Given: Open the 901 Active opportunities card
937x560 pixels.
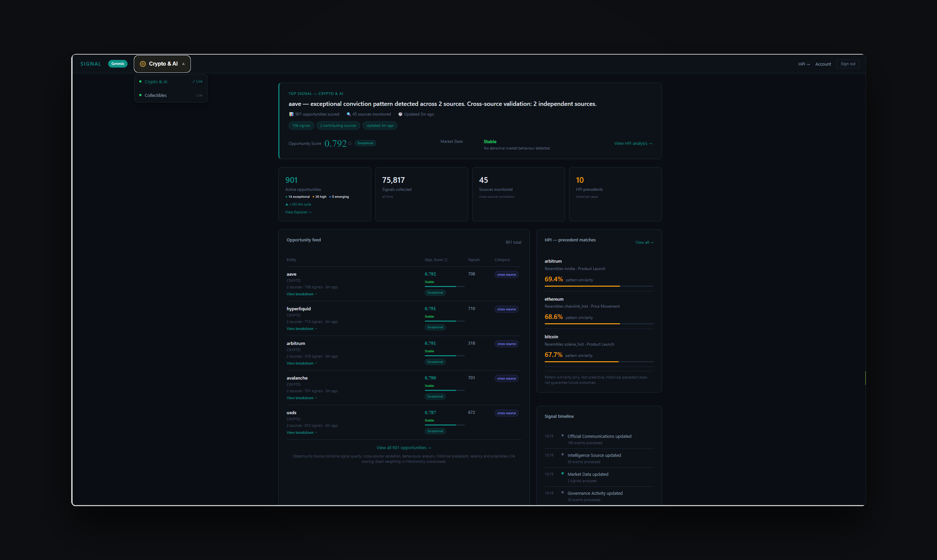Looking at the screenshot, I should [325, 194].
